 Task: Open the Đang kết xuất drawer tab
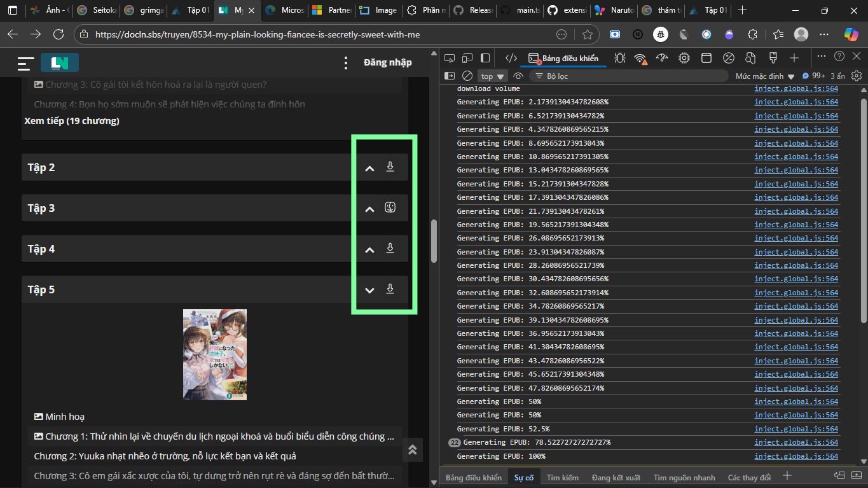616,477
